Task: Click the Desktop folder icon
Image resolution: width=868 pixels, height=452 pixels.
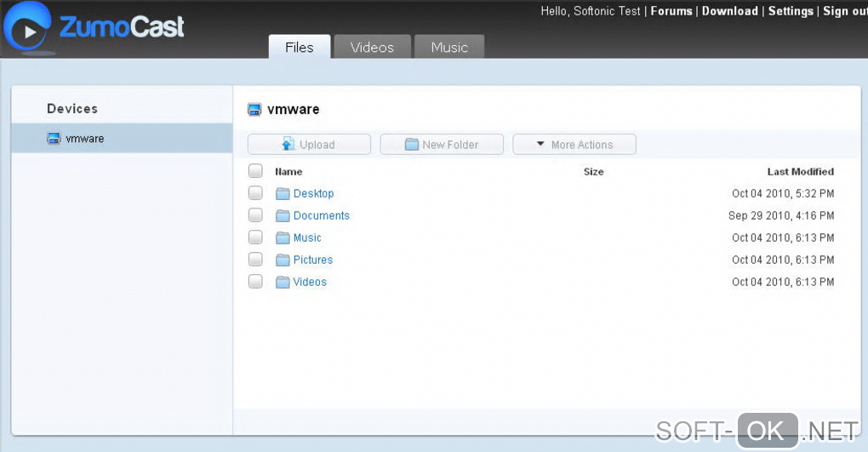Action: pos(283,193)
